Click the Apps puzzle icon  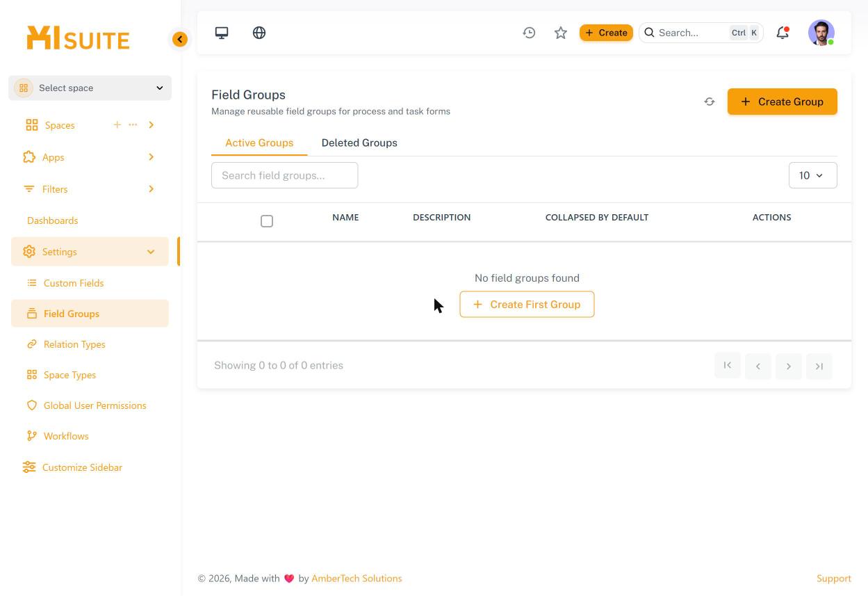[29, 157]
